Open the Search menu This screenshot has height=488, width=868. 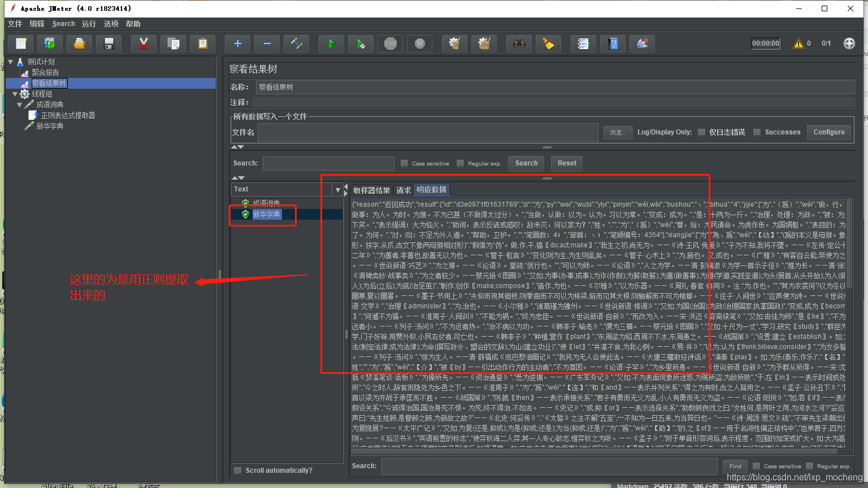click(x=63, y=24)
